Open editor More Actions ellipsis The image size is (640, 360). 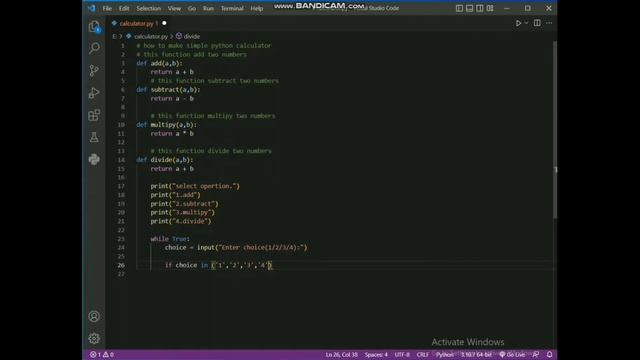(x=549, y=23)
